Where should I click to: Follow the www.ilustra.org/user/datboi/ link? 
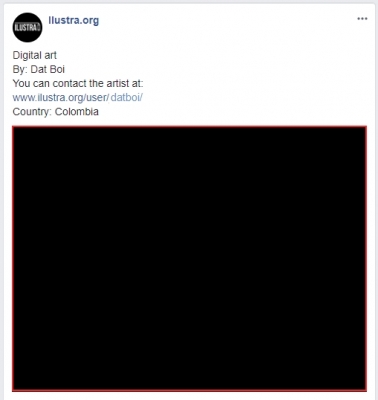click(x=78, y=97)
